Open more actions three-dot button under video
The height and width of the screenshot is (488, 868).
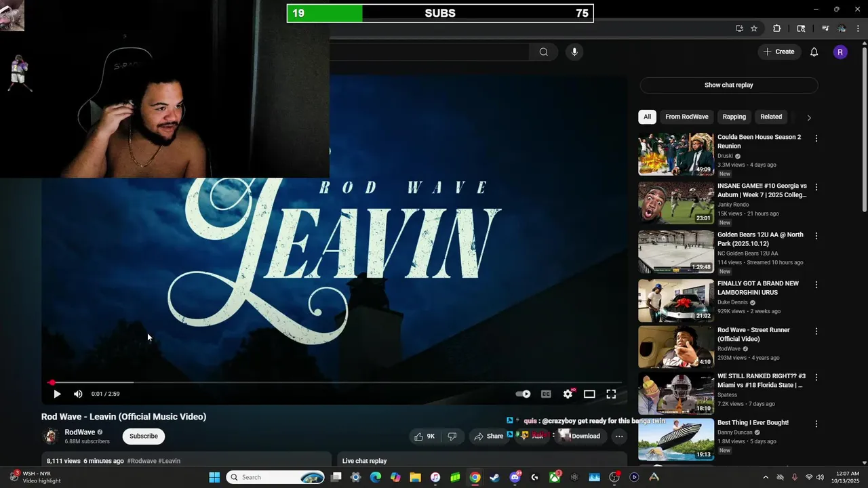(619, 436)
